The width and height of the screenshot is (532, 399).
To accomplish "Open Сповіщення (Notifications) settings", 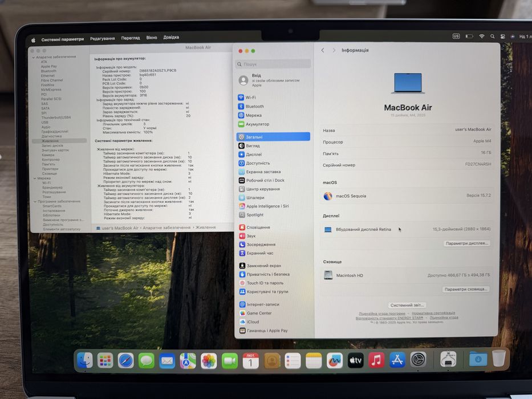I will click(x=254, y=227).
